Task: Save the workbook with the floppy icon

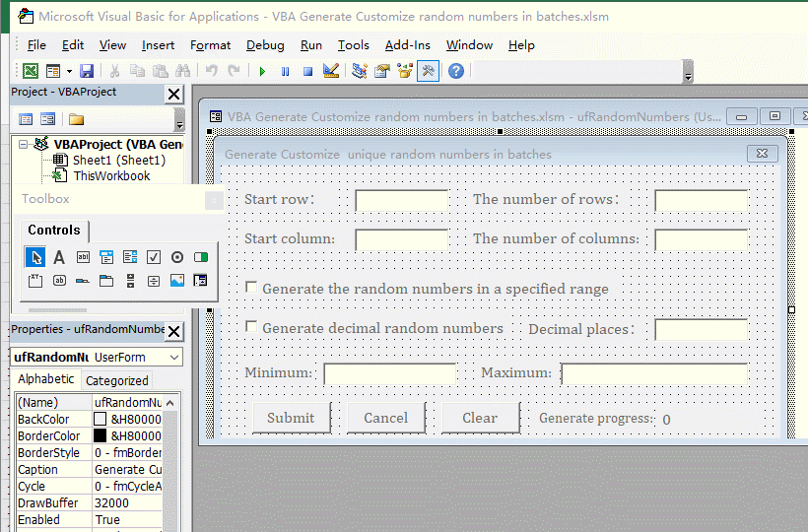Action: click(87, 71)
